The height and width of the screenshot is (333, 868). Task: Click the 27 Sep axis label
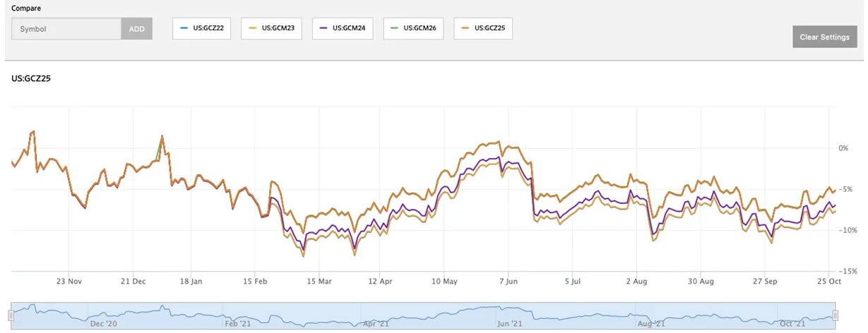(765, 281)
